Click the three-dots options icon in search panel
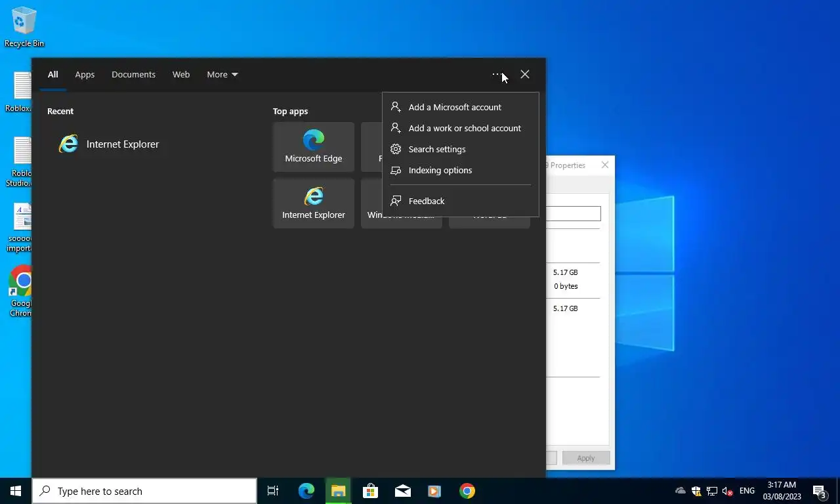The image size is (840, 504). click(x=497, y=74)
